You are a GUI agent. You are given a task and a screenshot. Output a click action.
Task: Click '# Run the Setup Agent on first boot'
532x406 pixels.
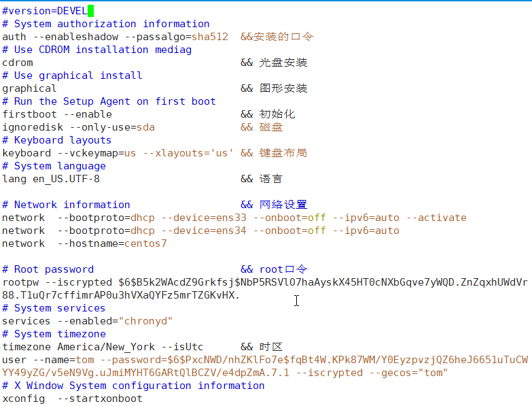(x=109, y=101)
